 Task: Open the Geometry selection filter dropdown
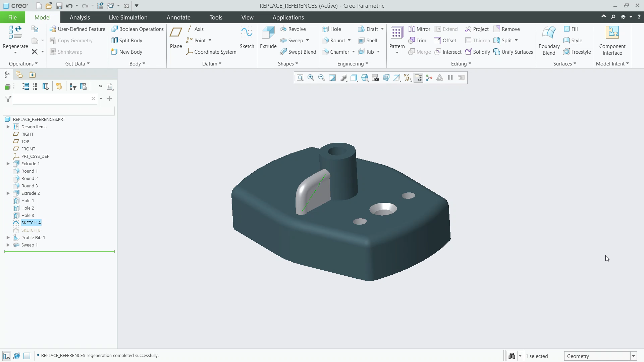634,356
